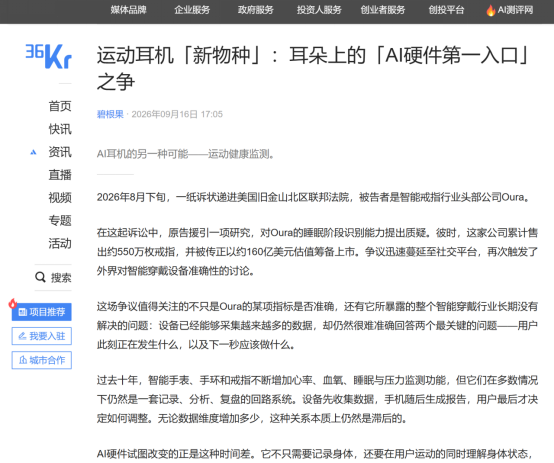
Task: Click the red flame badge on 项目推荐
Action: click(x=13, y=303)
